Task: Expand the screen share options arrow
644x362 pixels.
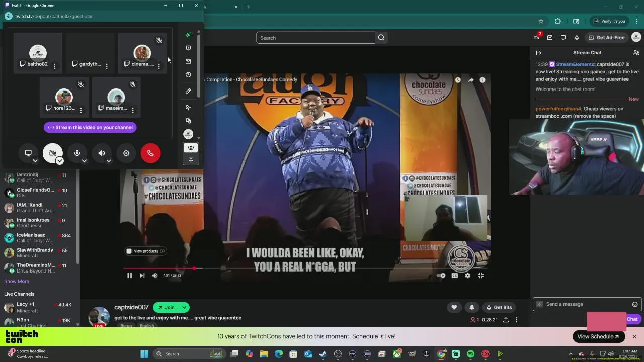Action: pyautogui.click(x=35, y=161)
